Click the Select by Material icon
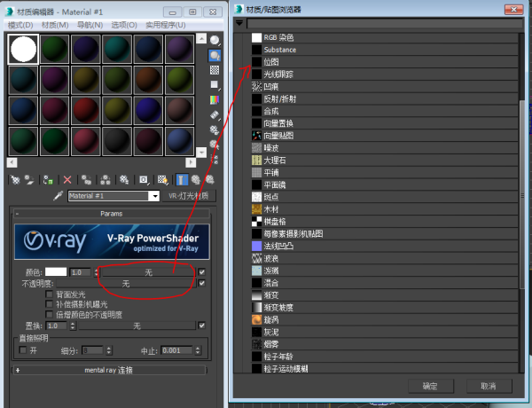 215,145
